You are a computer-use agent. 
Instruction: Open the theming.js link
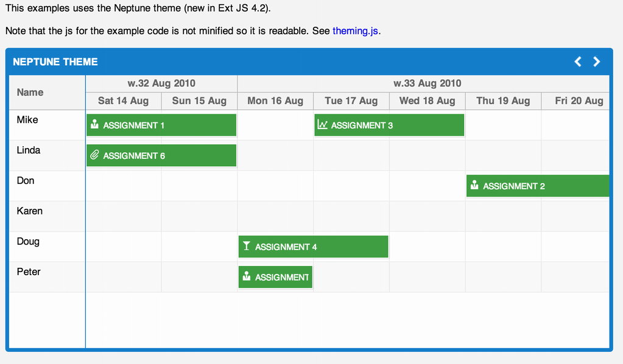pos(355,31)
